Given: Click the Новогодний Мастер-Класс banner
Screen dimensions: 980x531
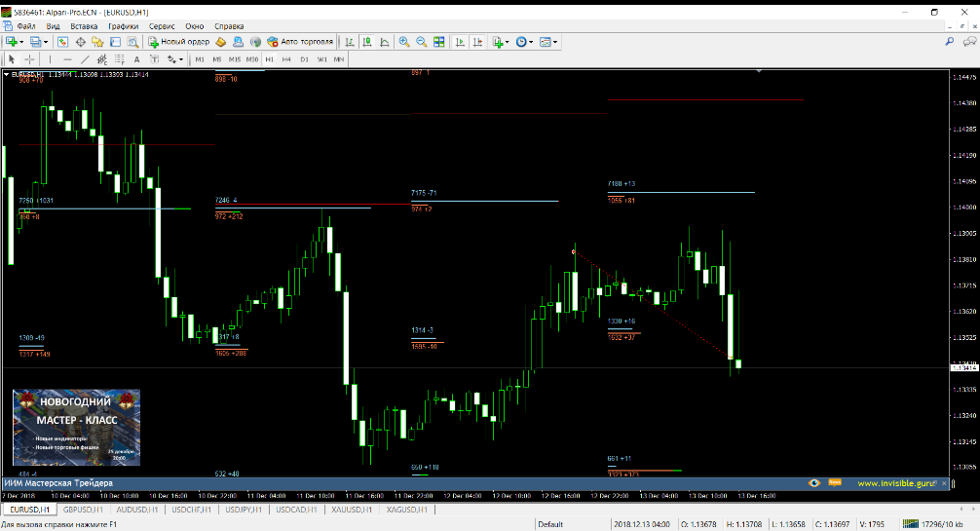Looking at the screenshot, I should 76,428.
